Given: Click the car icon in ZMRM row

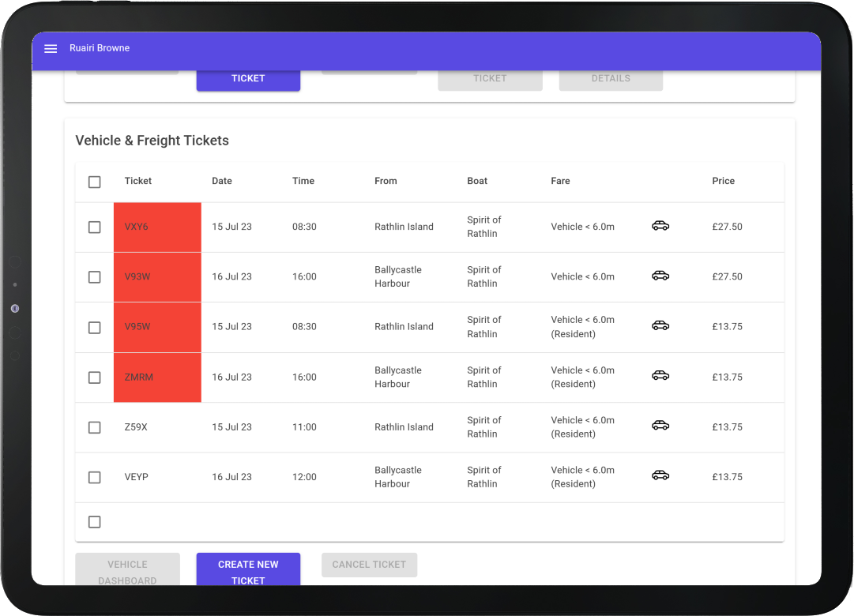Looking at the screenshot, I should [660, 376].
